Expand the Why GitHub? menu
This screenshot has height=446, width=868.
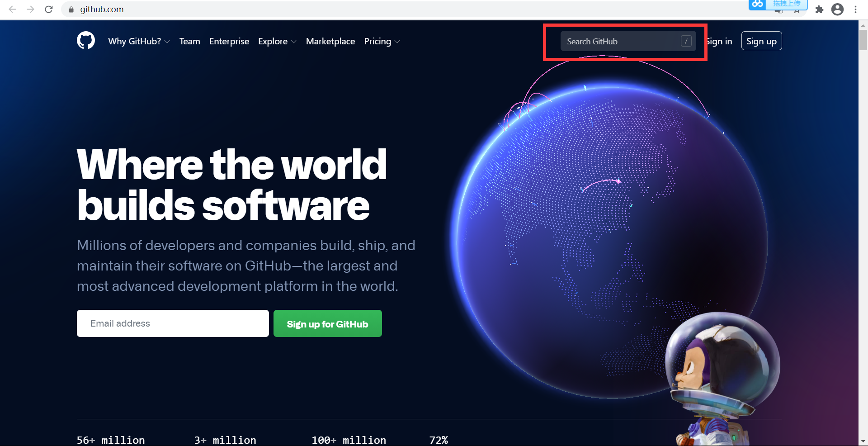(x=139, y=41)
